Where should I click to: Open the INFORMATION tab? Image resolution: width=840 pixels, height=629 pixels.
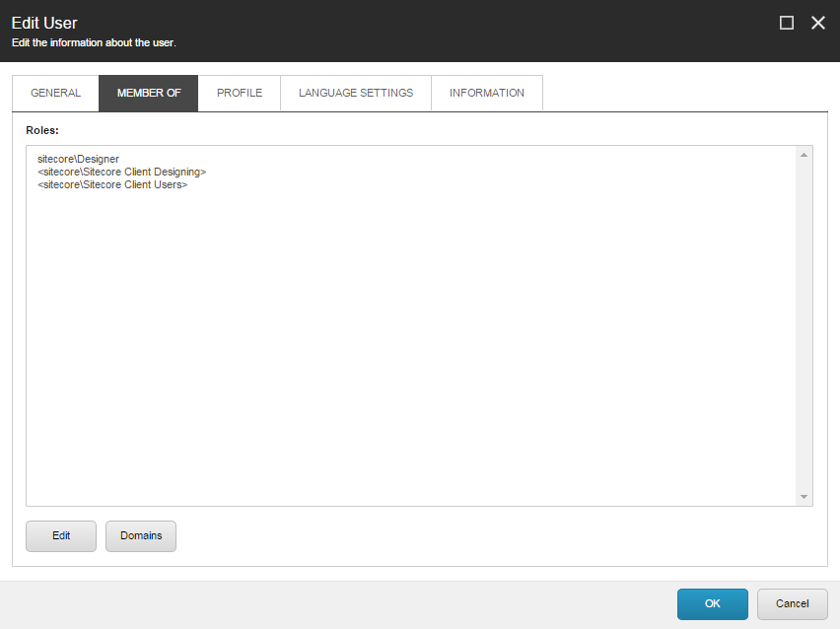486,93
